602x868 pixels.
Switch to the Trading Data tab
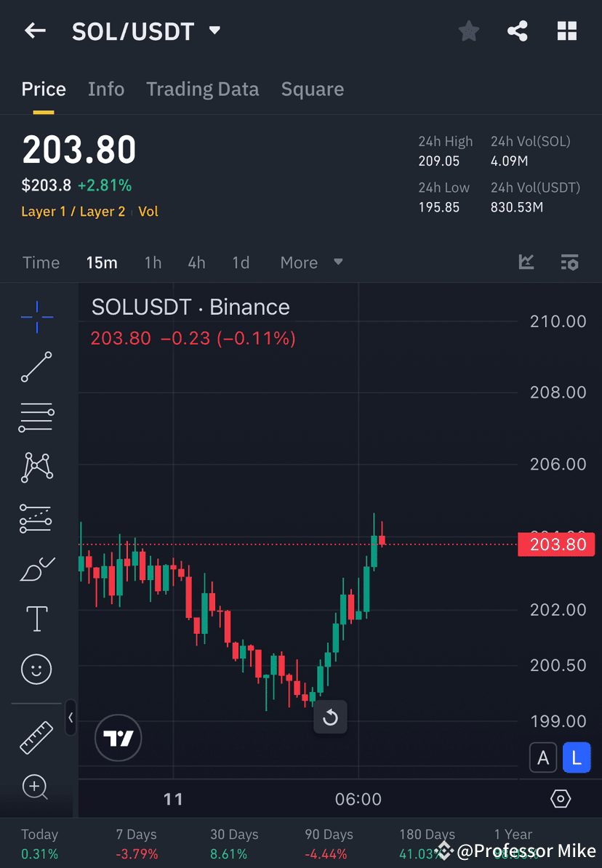(x=203, y=89)
